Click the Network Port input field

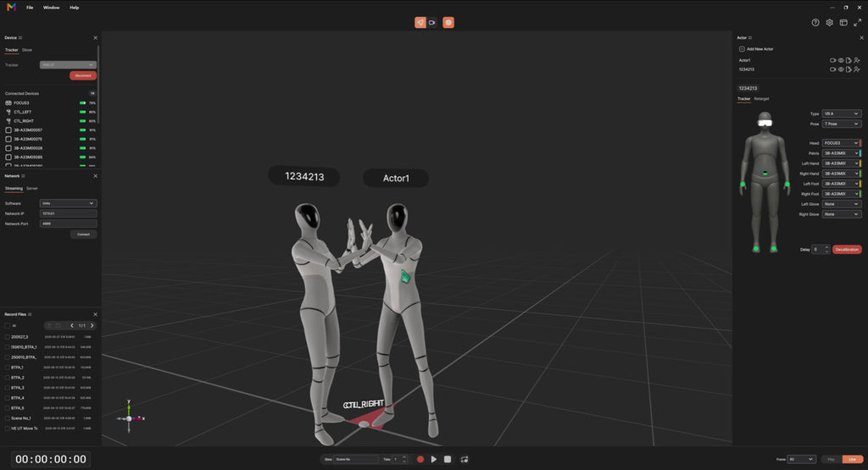pyautogui.click(x=68, y=224)
